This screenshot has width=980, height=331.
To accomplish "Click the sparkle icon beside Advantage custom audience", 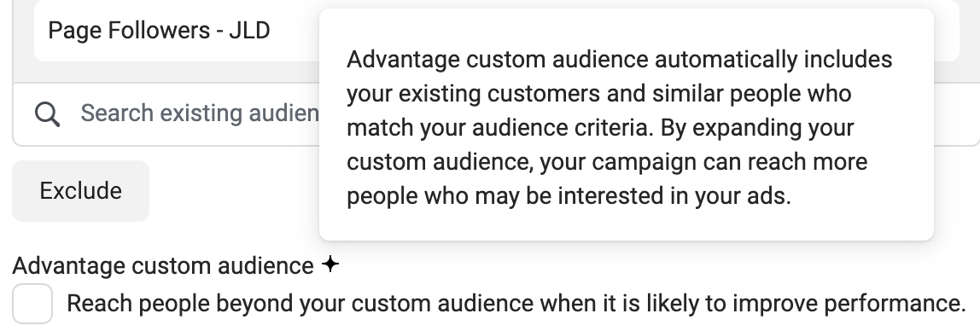I will coord(330,264).
